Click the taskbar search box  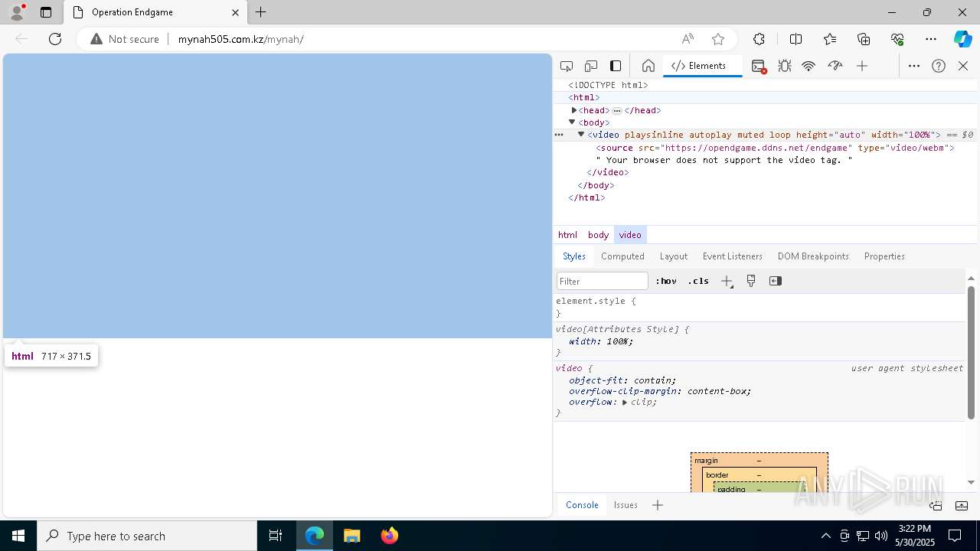coord(147,536)
